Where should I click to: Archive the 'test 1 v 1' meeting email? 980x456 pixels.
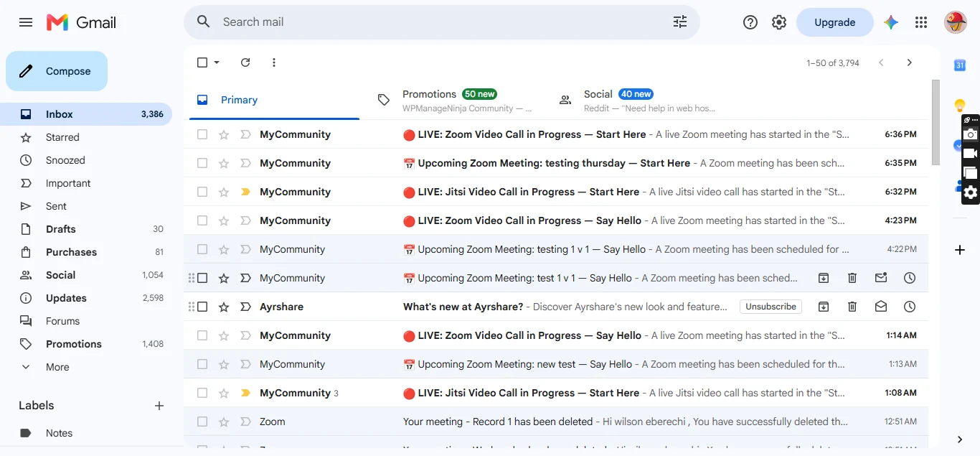tap(824, 278)
